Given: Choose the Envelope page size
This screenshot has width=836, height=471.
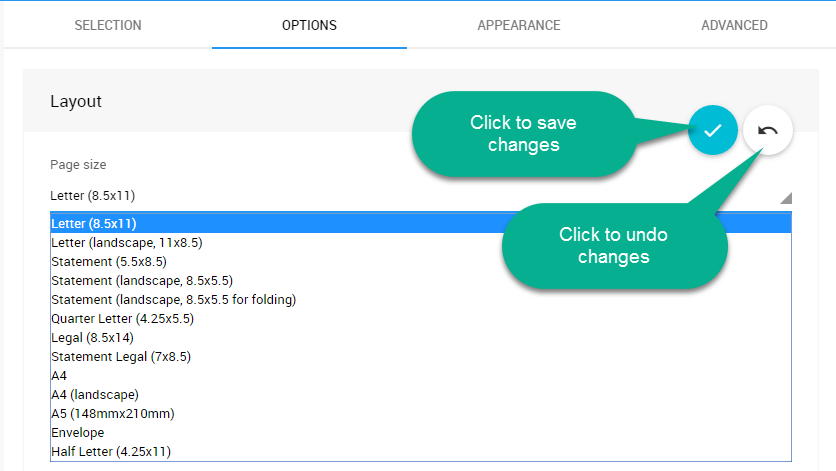Looking at the screenshot, I should 78,432.
